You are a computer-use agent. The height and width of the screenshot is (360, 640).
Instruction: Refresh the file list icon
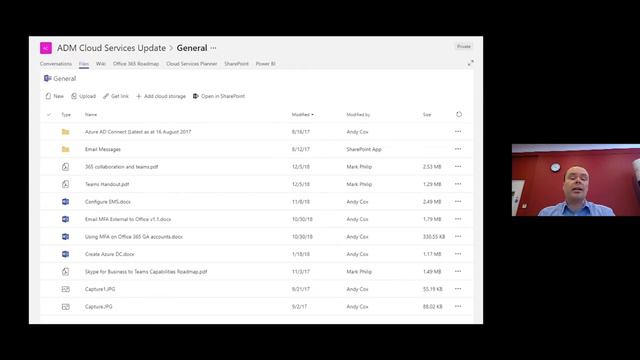pos(459,114)
